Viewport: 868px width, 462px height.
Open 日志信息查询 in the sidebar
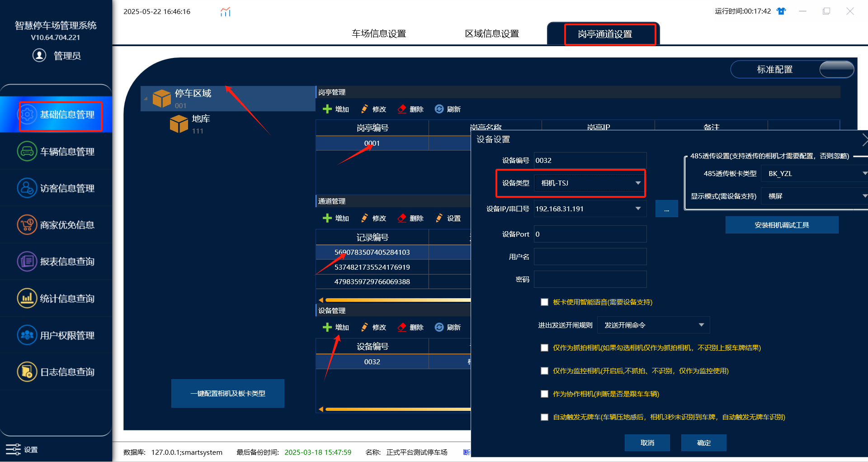pyautogui.click(x=56, y=372)
